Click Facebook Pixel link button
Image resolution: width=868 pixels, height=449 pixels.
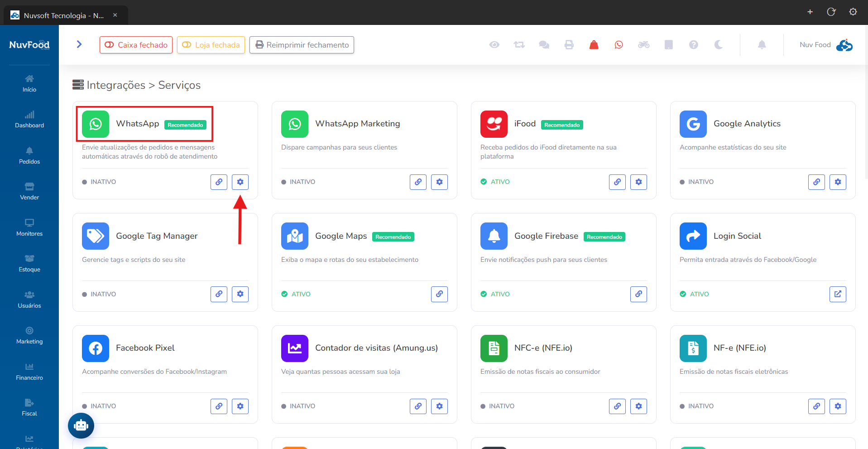pyautogui.click(x=219, y=406)
